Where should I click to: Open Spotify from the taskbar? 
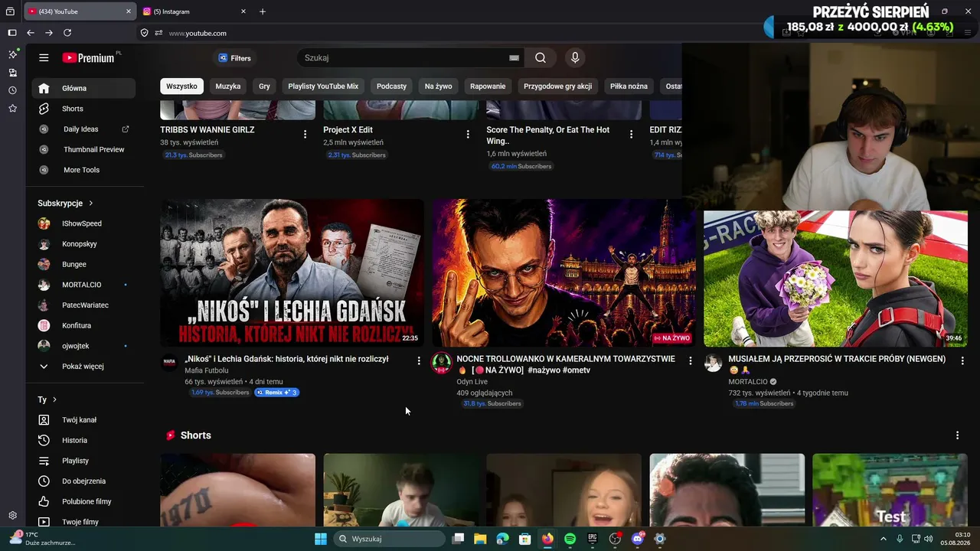point(570,539)
